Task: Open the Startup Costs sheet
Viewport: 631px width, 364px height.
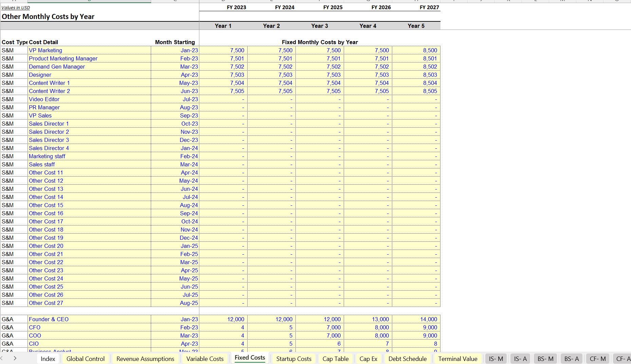Action: click(293, 359)
